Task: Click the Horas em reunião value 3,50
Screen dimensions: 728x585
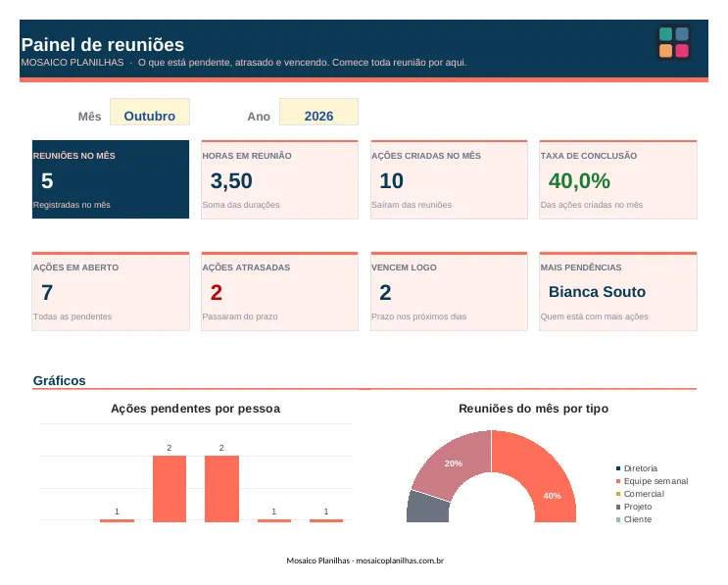Action: coord(231,180)
